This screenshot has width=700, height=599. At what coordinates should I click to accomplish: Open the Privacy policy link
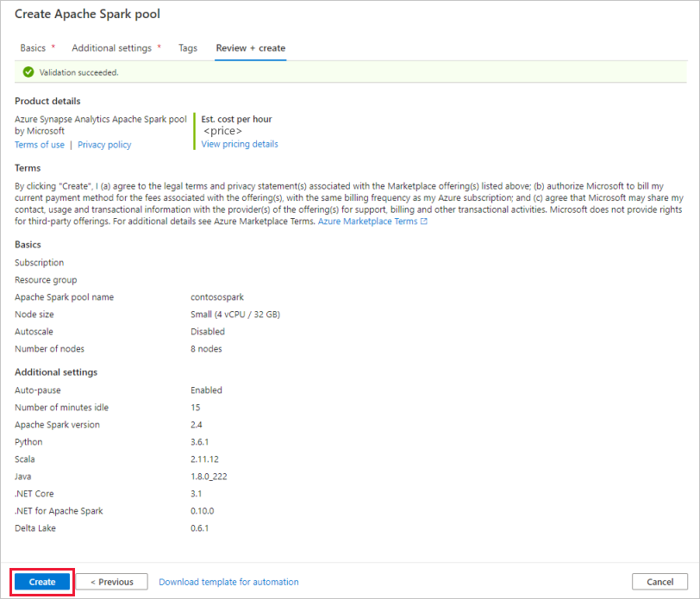tap(103, 144)
